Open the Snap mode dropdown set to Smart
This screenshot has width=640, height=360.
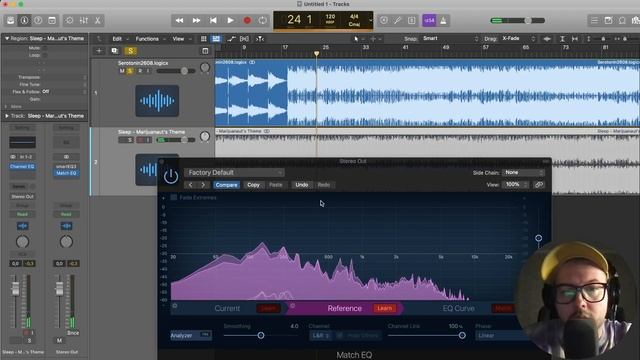[x=450, y=38]
